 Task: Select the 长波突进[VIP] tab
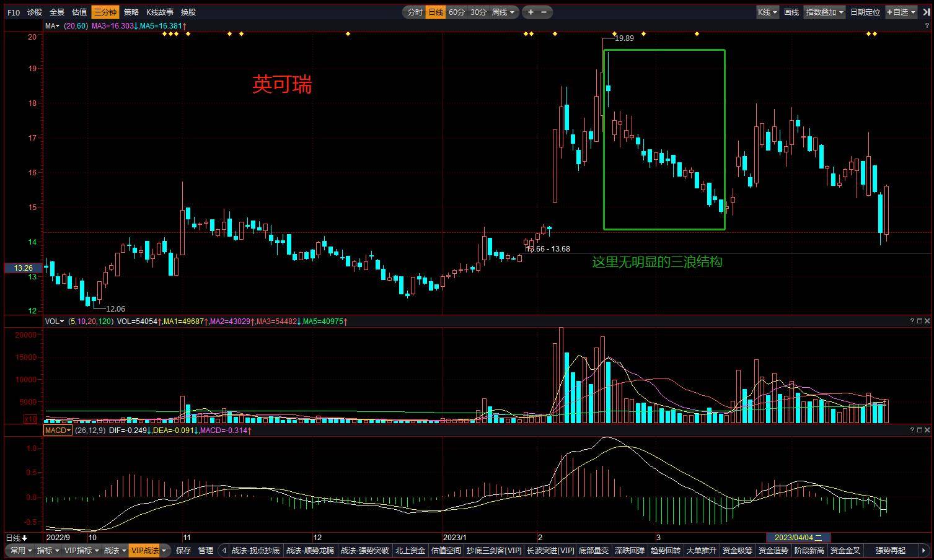pos(550,550)
